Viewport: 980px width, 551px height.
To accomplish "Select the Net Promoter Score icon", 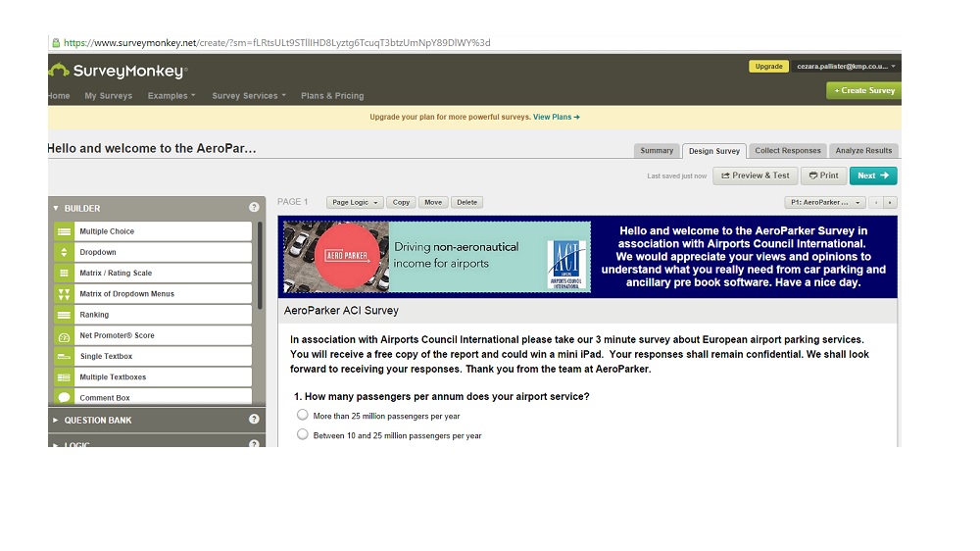I will [x=64, y=335].
